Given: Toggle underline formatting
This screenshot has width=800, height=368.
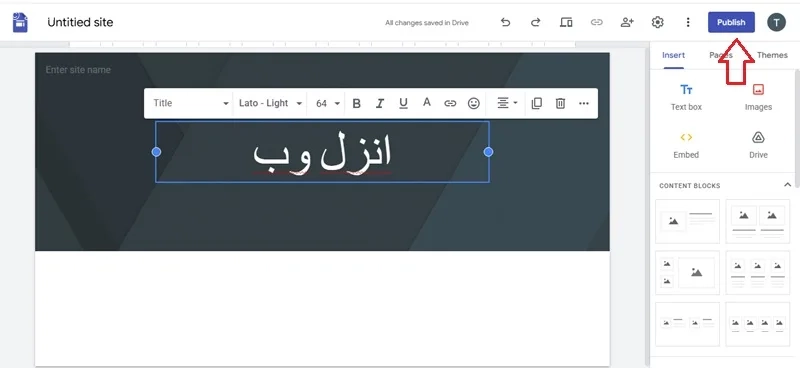Looking at the screenshot, I should [x=403, y=104].
